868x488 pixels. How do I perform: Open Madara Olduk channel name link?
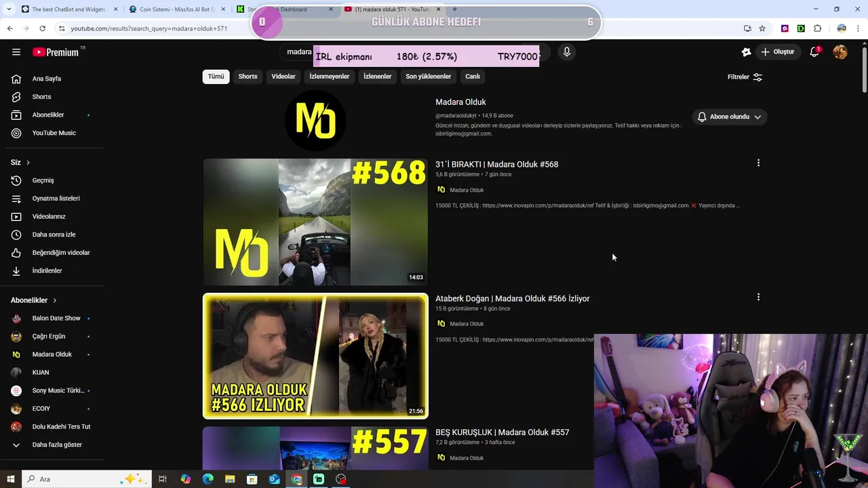click(460, 102)
